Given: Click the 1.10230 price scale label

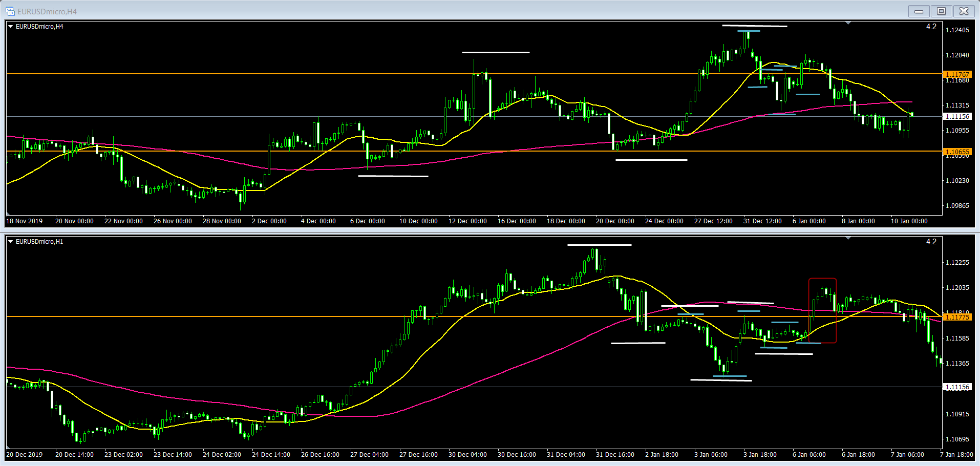Looking at the screenshot, I should [957, 181].
